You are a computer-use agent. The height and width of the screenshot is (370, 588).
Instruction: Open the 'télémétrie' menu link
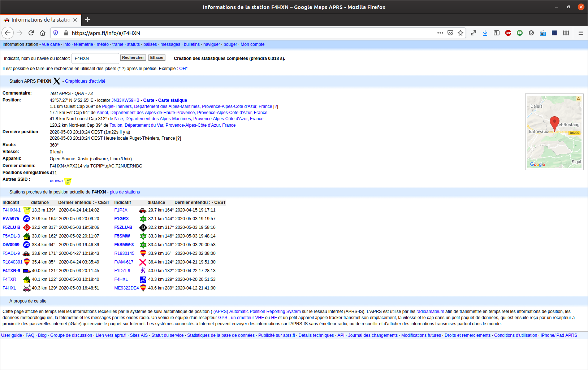pos(83,44)
